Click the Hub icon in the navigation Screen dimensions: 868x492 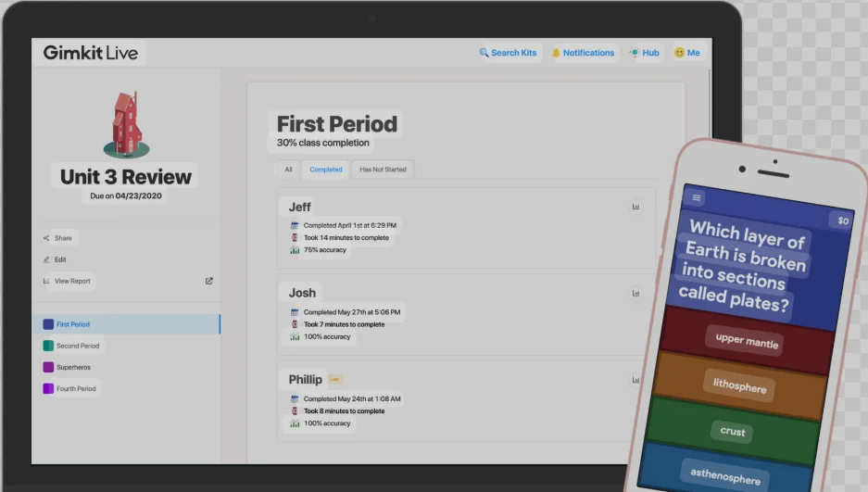(635, 53)
